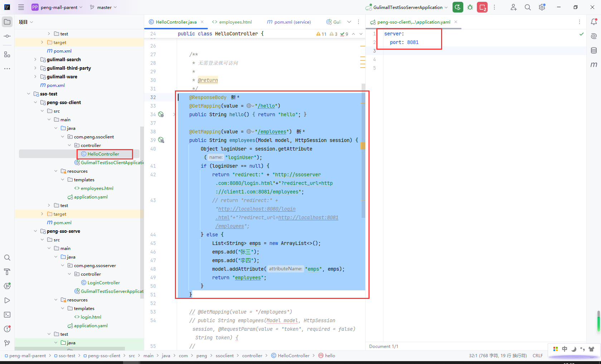Switch to pom.xml (service) tab
The image size is (601, 364).
[x=289, y=22]
